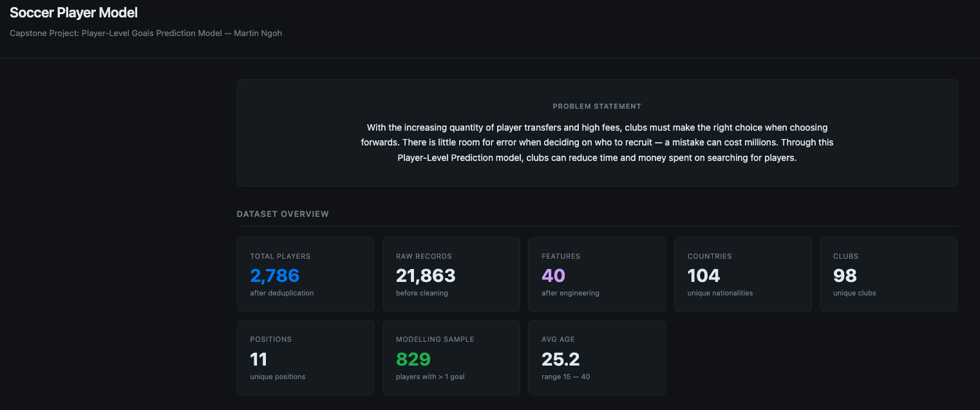Click the 21,863 records number
Viewport: 980px width, 410px height.
tap(426, 276)
